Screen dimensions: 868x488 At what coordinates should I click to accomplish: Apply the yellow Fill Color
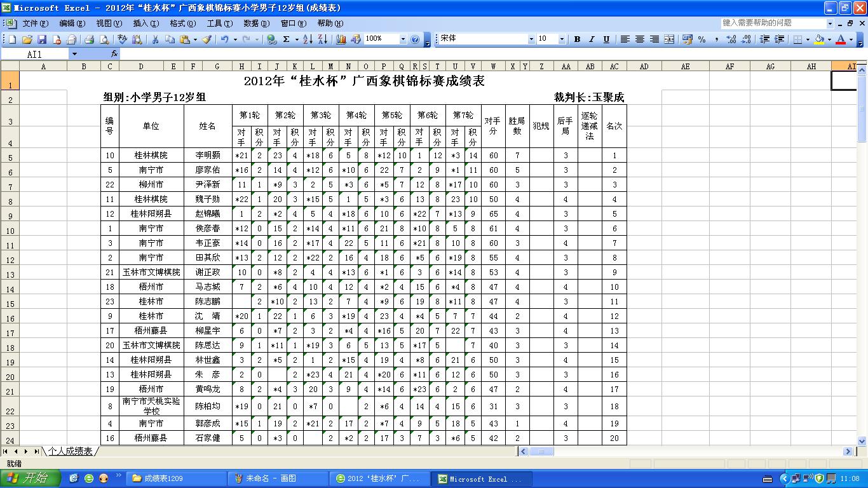(x=819, y=39)
